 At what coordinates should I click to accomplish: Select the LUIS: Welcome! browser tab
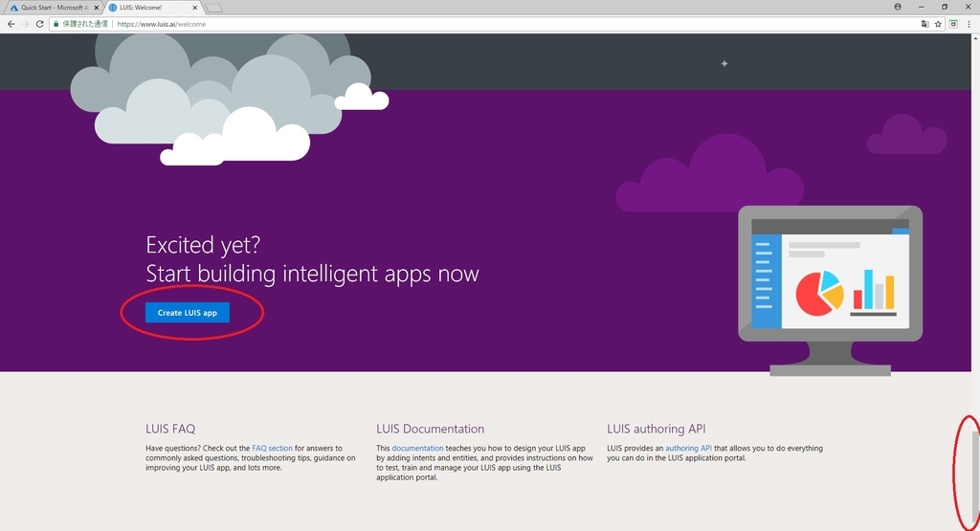coord(150,8)
